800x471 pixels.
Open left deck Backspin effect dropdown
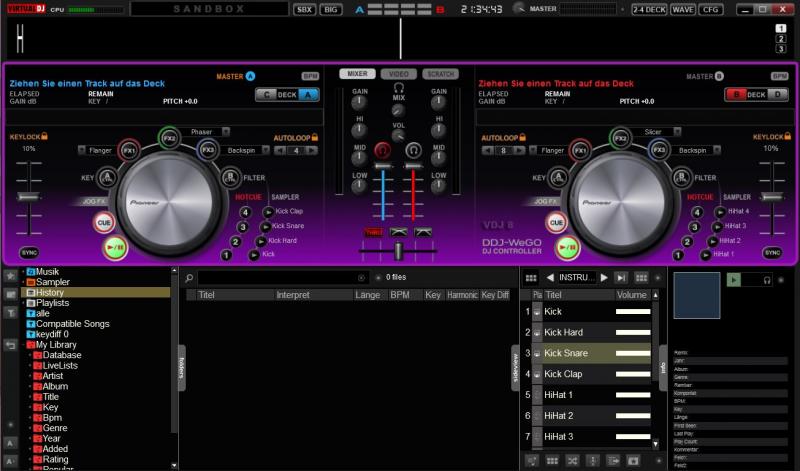(x=266, y=150)
